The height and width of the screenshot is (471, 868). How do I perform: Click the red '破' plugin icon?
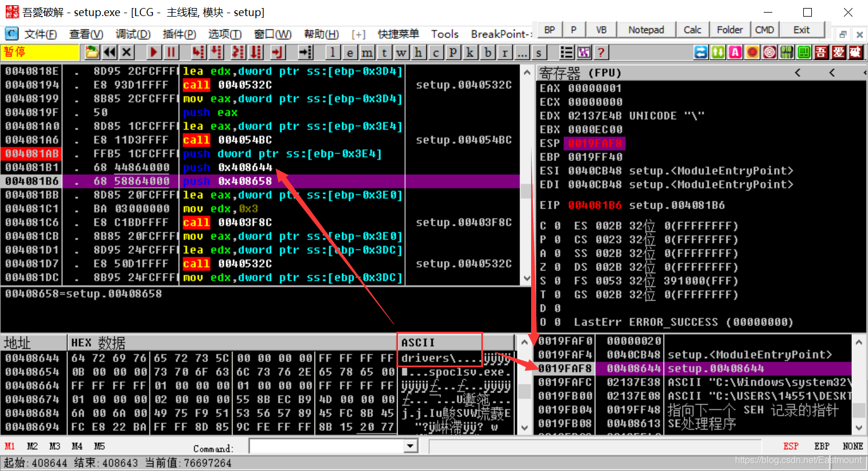coord(855,53)
